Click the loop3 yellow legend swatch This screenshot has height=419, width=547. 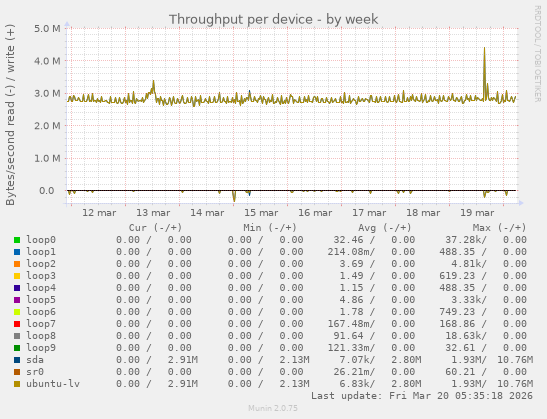click(17, 276)
